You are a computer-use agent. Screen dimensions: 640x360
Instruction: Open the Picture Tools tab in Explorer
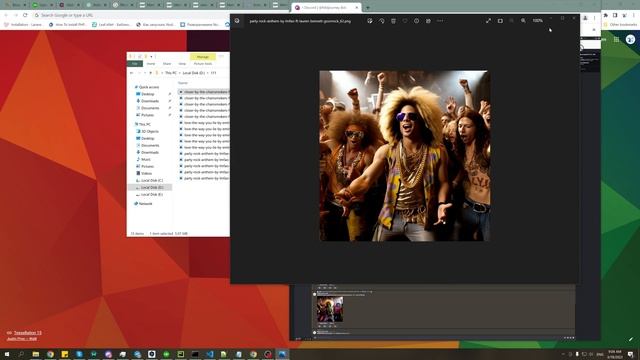(203, 64)
